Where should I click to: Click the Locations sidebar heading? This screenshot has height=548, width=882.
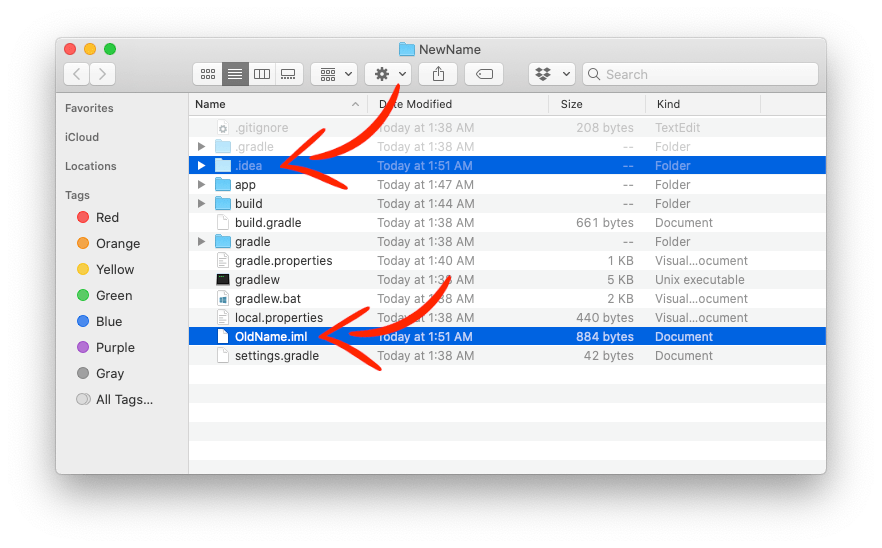point(91,167)
